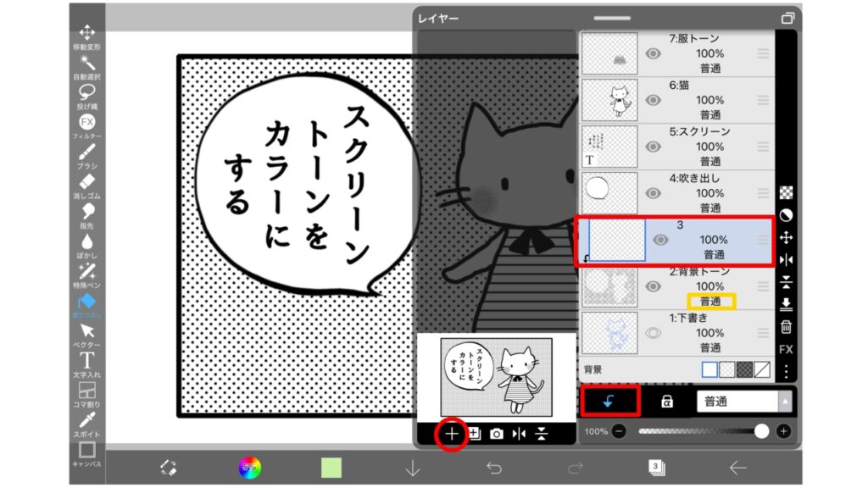Screen dimensions: 868x488
Task: Select the スポイト eyedropper tool
Action: [x=86, y=421]
